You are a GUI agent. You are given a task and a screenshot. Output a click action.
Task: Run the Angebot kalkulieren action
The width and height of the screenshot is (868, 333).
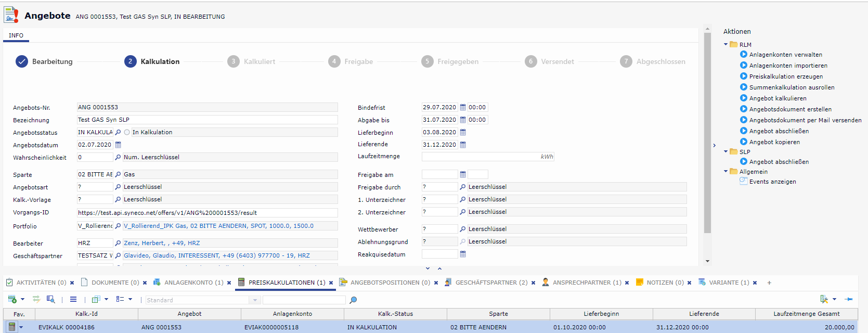778,98
